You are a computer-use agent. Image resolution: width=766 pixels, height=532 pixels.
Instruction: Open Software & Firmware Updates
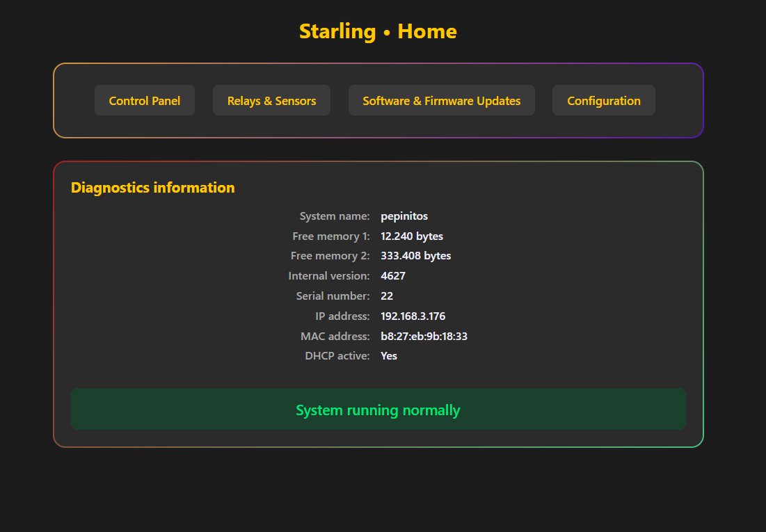click(441, 101)
